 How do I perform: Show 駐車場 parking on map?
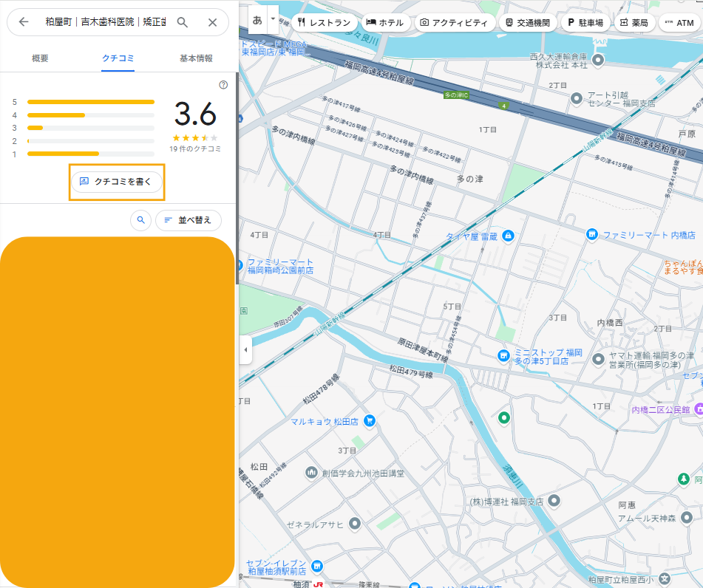click(585, 23)
